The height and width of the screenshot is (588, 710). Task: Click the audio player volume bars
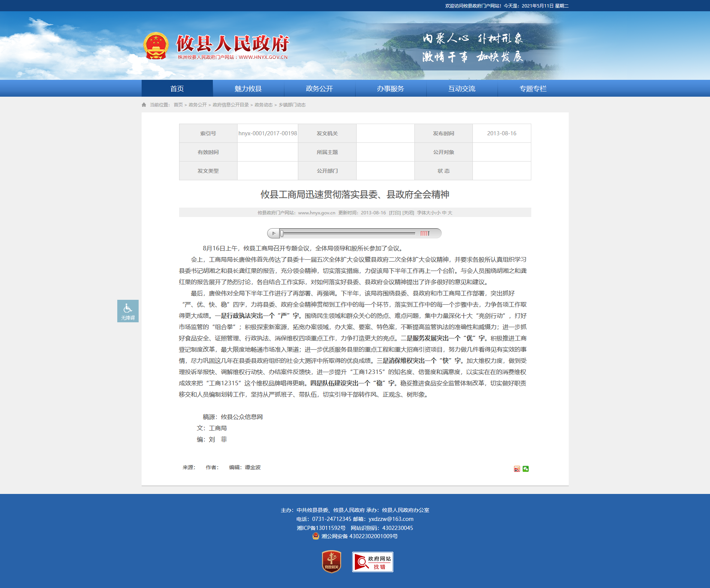point(425,233)
